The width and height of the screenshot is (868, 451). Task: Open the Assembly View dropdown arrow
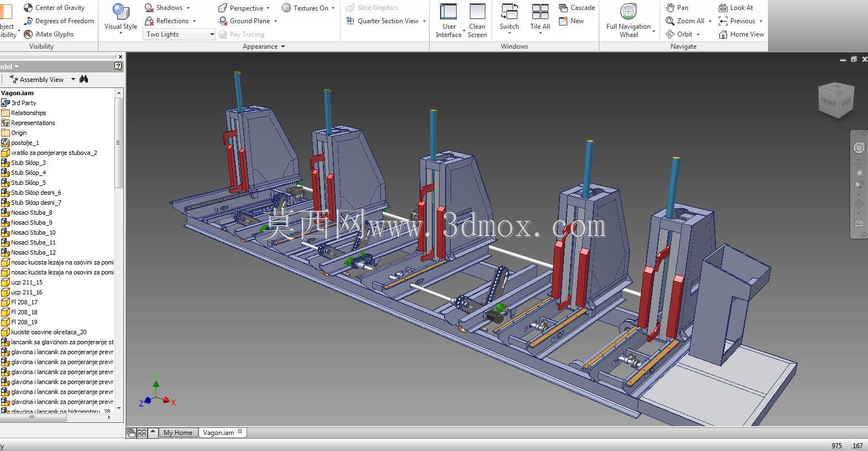[x=73, y=79]
